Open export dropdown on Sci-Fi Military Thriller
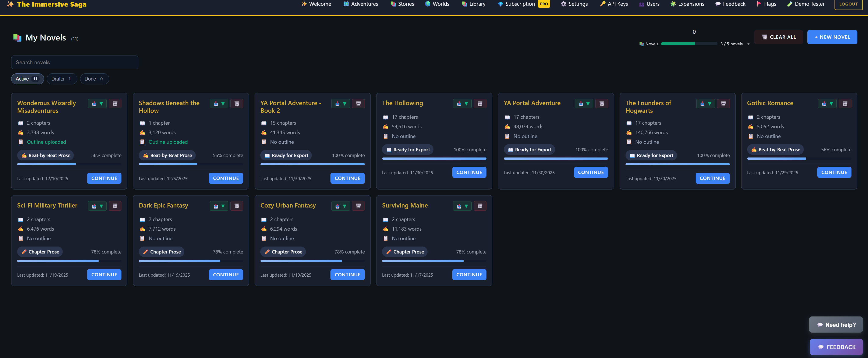The image size is (868, 358). [97, 206]
